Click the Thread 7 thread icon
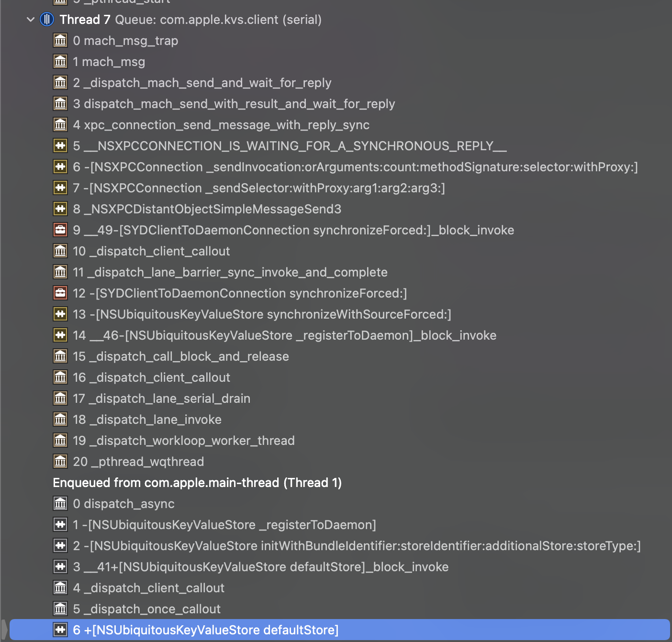672x642 pixels. click(x=46, y=20)
